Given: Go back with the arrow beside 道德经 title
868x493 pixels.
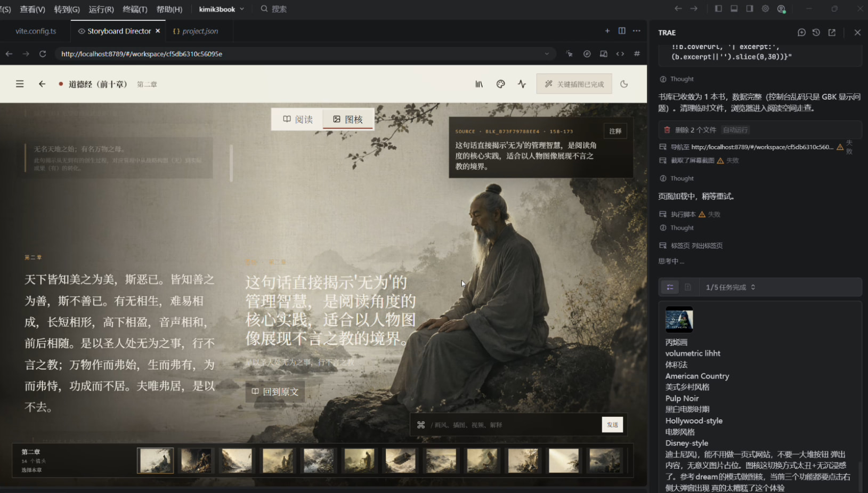Looking at the screenshot, I should tap(42, 84).
